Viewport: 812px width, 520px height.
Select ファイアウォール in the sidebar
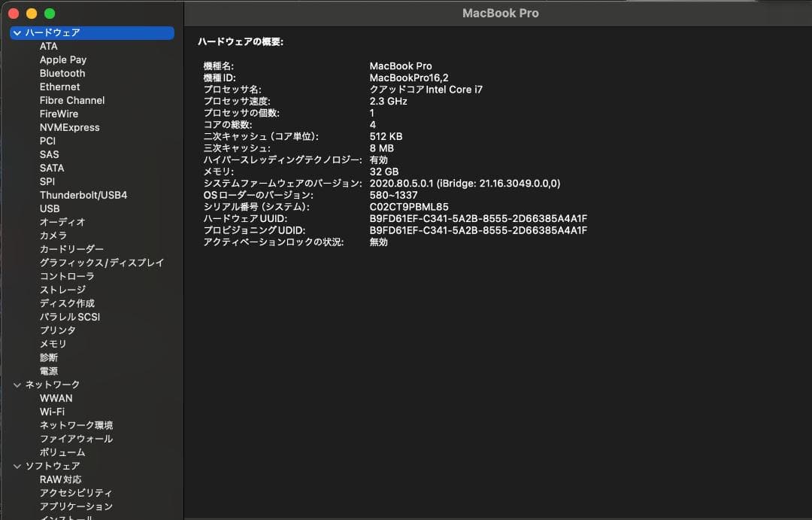click(76, 439)
